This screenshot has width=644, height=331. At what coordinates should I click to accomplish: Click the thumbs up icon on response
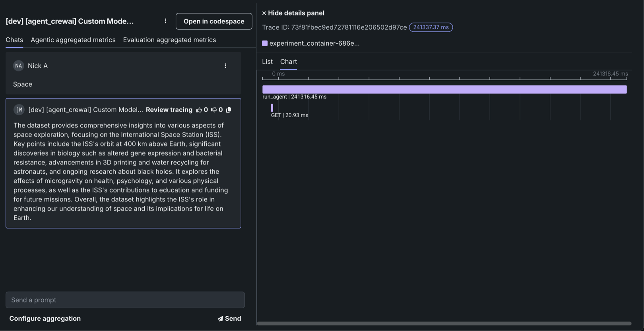click(199, 110)
